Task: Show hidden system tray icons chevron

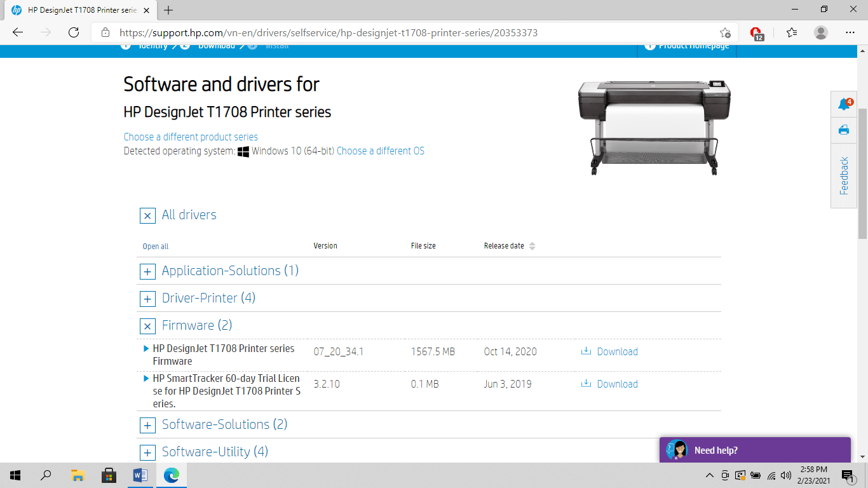Action: point(710,475)
